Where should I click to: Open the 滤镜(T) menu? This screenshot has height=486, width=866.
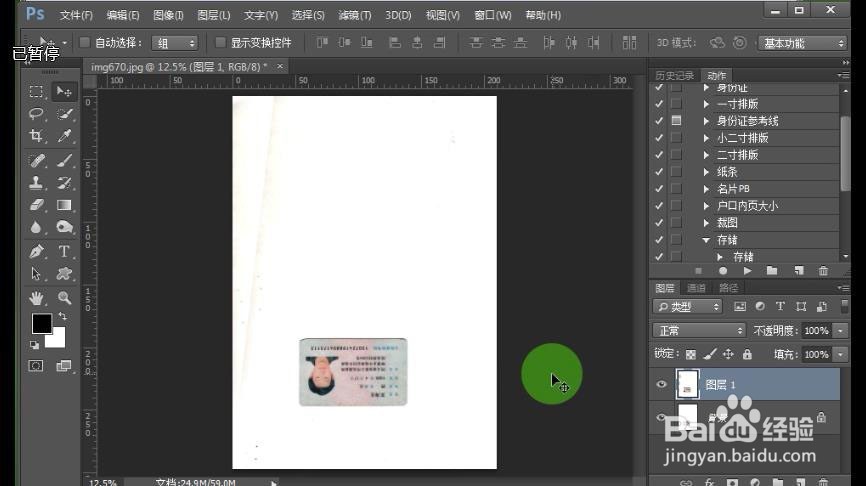(x=355, y=15)
